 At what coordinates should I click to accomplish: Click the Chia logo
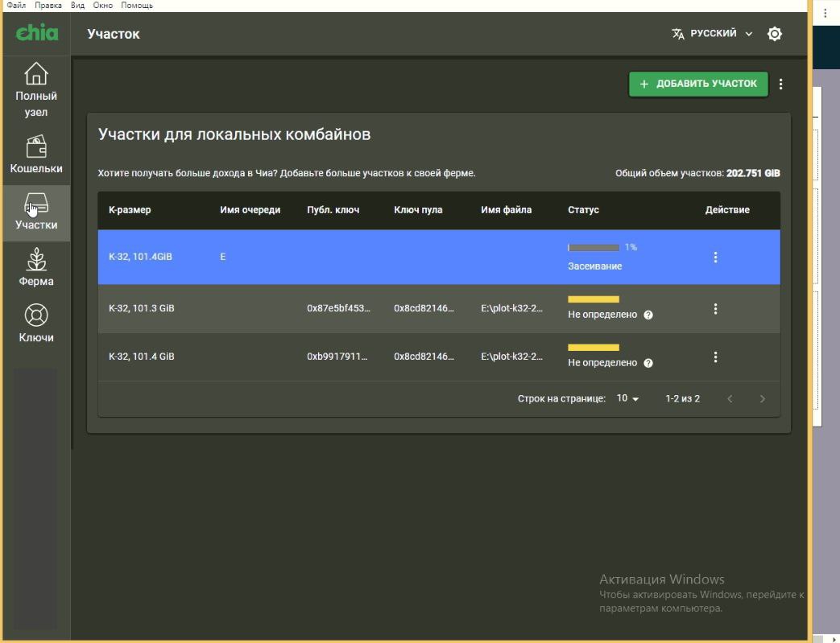click(x=36, y=33)
